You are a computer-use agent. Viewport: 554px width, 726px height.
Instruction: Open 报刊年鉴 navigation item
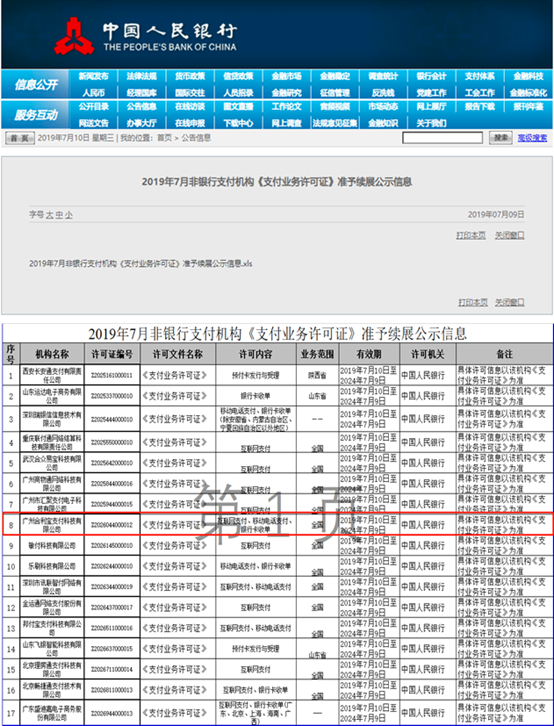coord(528,106)
